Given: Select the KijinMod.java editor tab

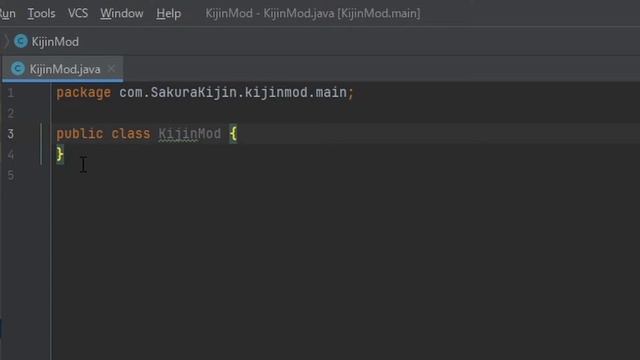Looking at the screenshot, I should [63, 69].
